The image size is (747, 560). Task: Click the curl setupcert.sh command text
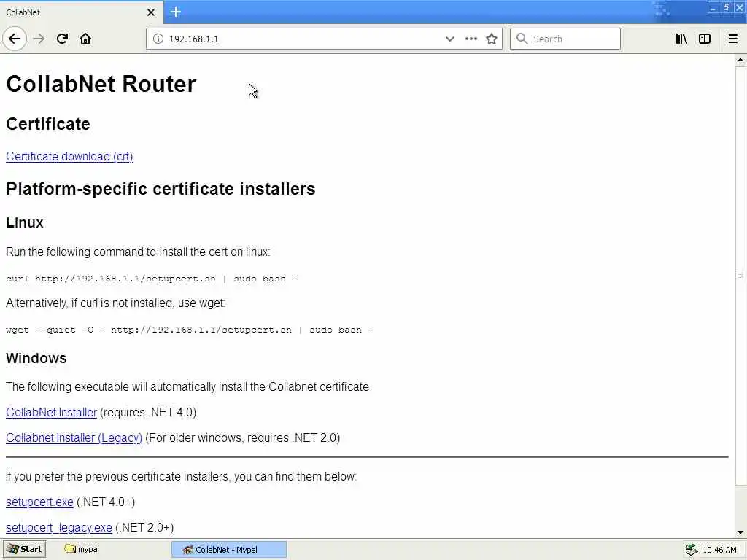point(152,279)
